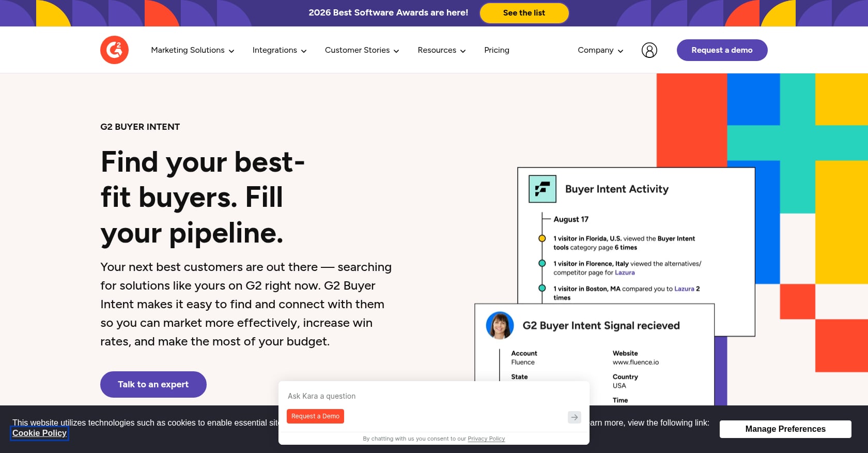Screen dimensions: 868x453
Task: Open the Company dropdown menu
Action: coord(600,50)
